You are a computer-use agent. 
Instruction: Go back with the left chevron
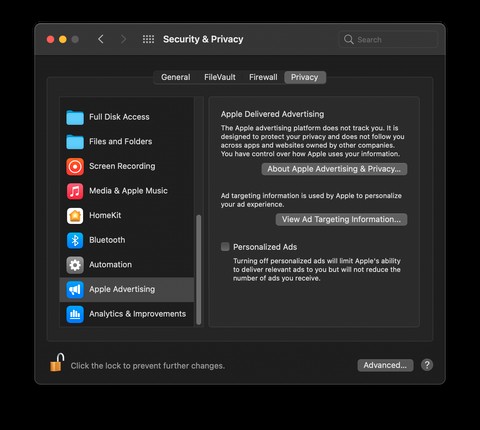click(101, 39)
